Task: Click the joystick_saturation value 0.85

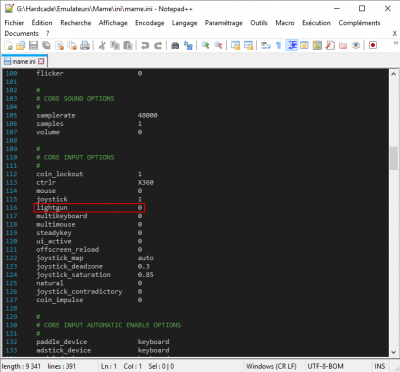Action: tap(146, 275)
